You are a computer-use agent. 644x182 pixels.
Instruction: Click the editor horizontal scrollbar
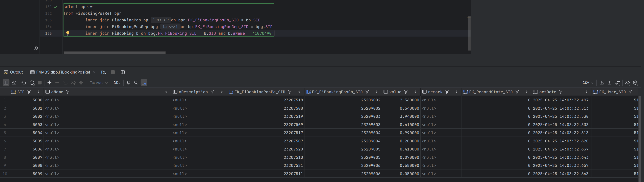[115, 53]
